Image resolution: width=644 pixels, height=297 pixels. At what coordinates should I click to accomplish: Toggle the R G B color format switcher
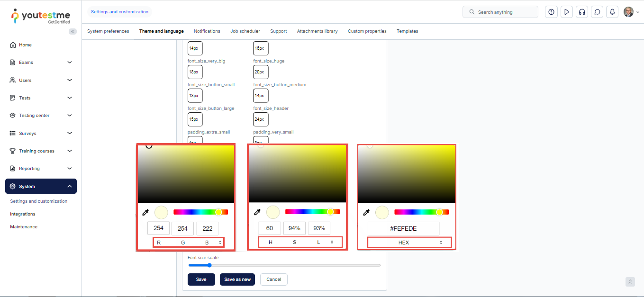(189, 243)
